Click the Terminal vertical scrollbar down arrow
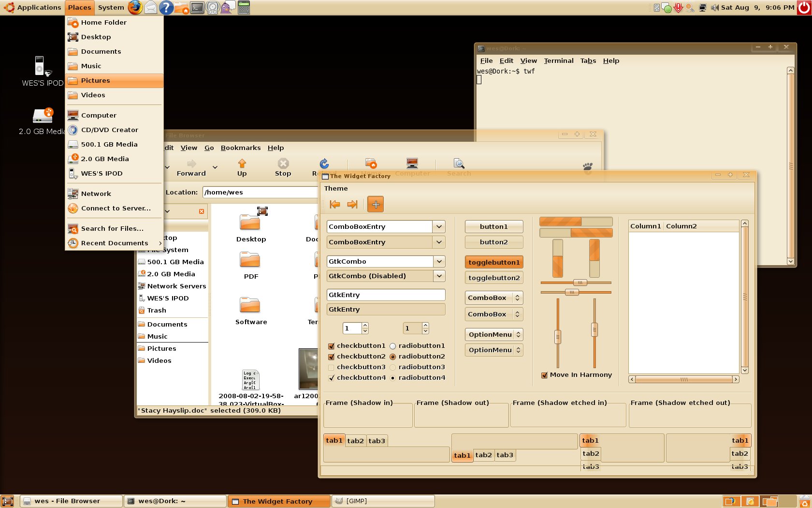812x508 pixels. pos(791,261)
